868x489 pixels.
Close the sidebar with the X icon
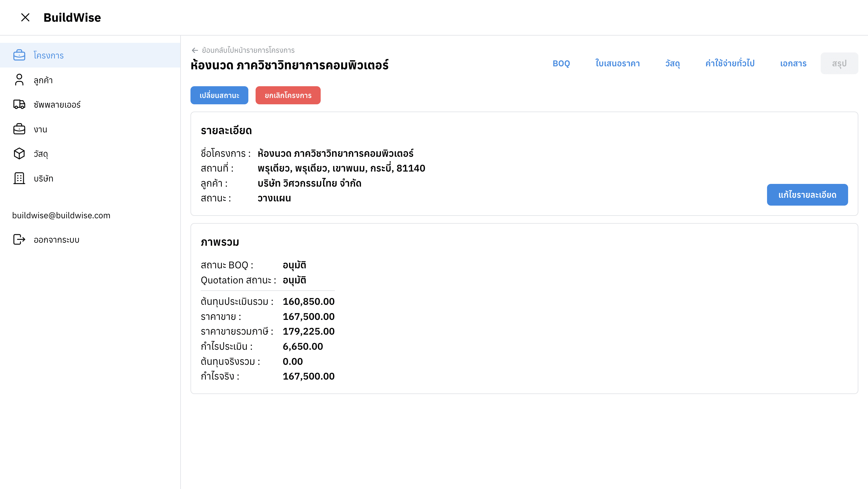[x=25, y=17]
